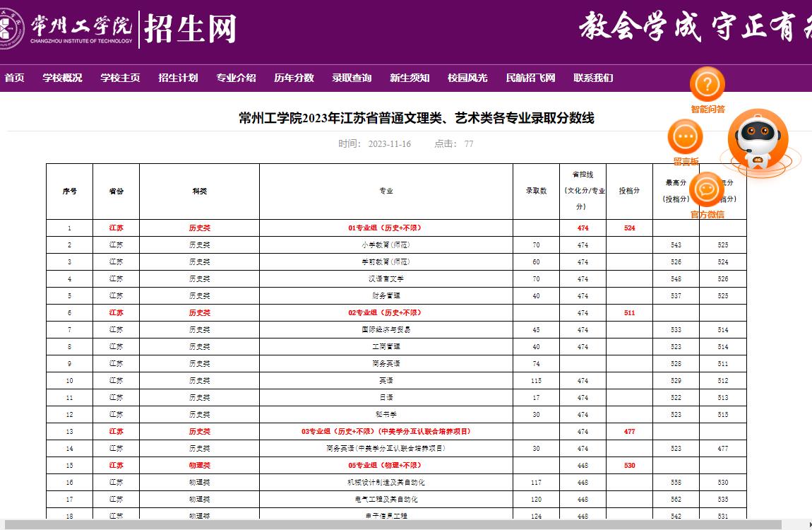The image size is (812, 530).
Task: Click the 秘书学 major cell
Action: (x=386, y=415)
